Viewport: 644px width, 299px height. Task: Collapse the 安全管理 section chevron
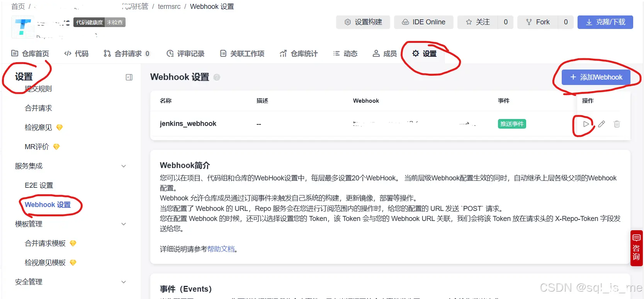click(124, 282)
